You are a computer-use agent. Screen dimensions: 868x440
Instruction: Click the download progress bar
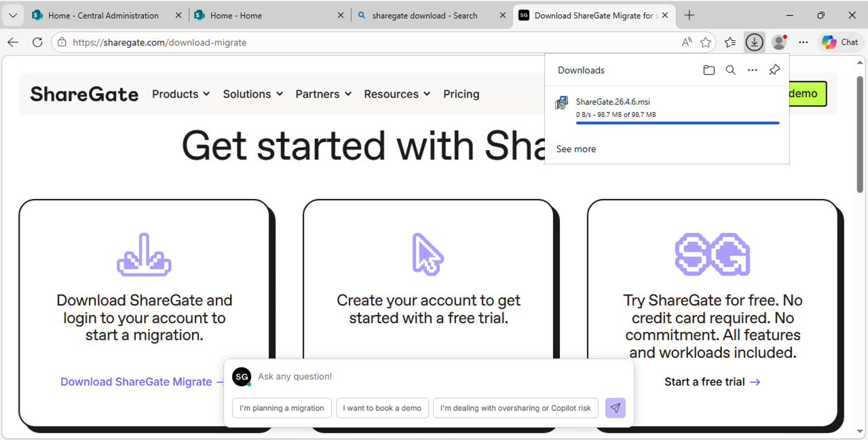coord(677,123)
